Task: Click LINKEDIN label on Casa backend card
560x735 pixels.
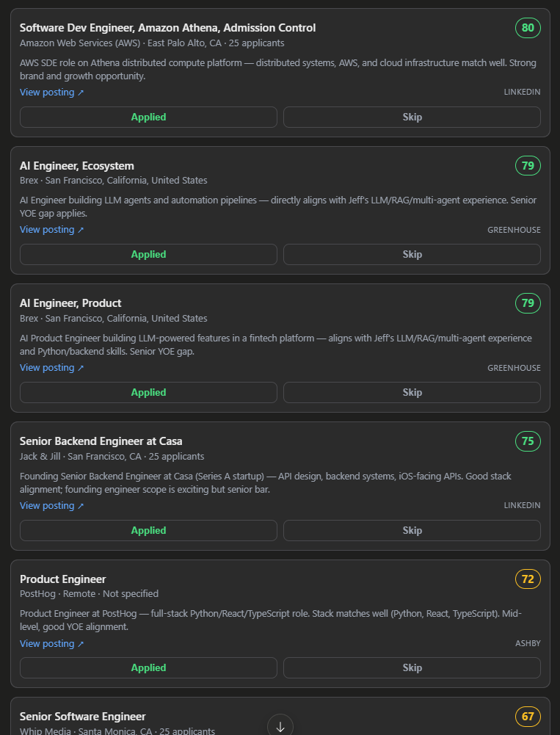Action: pyautogui.click(x=522, y=505)
